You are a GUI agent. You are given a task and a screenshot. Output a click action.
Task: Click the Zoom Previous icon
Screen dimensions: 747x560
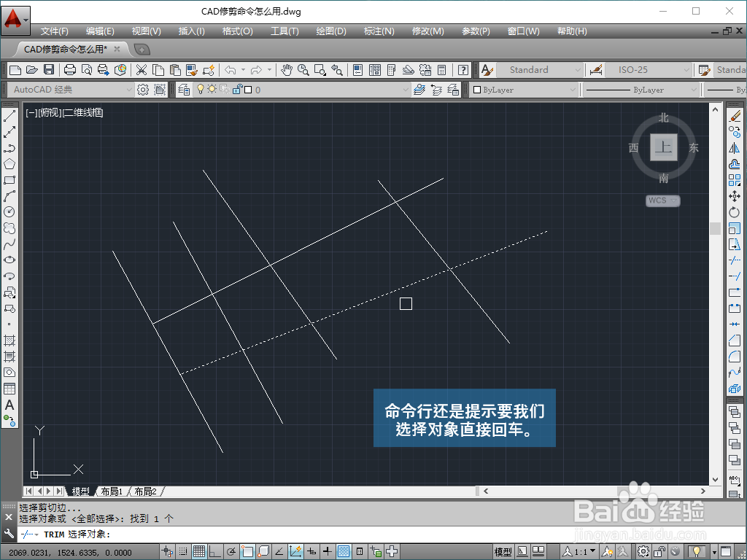[337, 70]
